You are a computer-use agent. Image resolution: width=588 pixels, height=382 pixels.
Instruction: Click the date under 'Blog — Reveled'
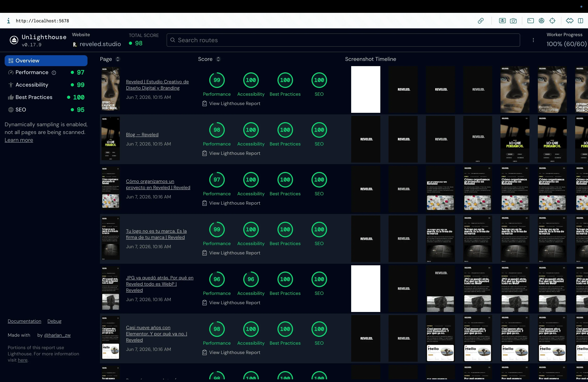[x=149, y=144]
